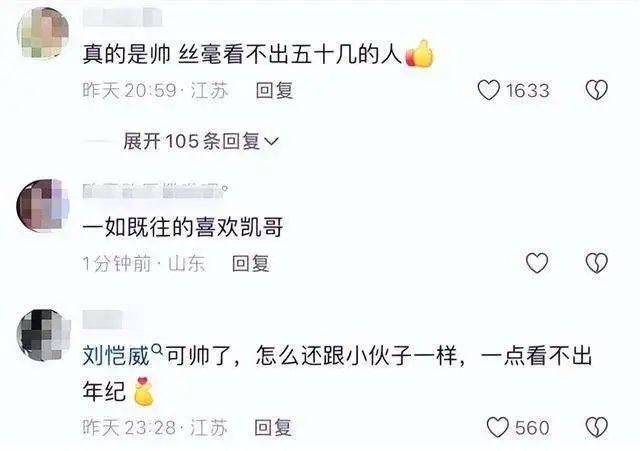
Task: Open first commenter's avatar
Action: pos(43,33)
